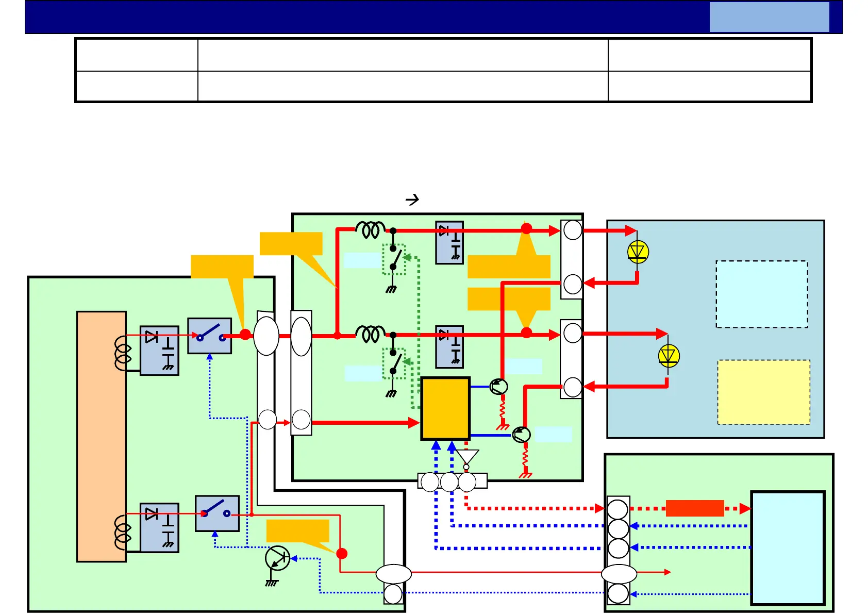Viewport: 868px width, 614px height.
Task: Select the lower diode-capacitor block on the middle board
Action: point(449,347)
